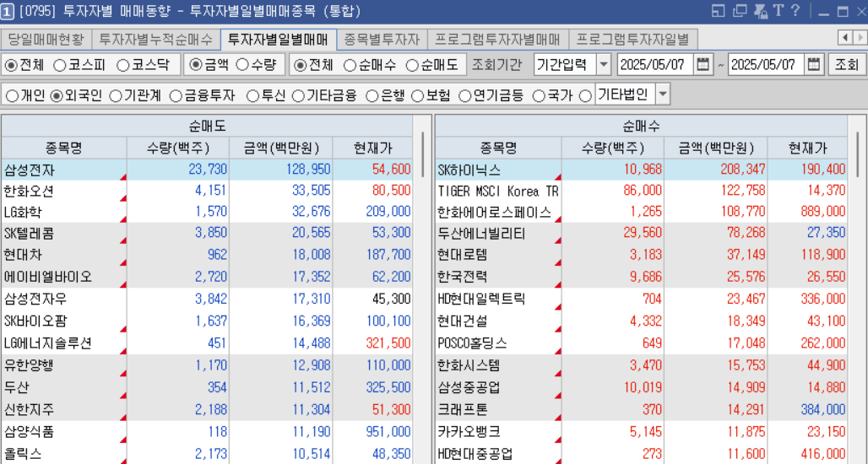Switch to the 투자자별일별매매 tab
This screenshot has width=868, height=464.
tap(279, 40)
